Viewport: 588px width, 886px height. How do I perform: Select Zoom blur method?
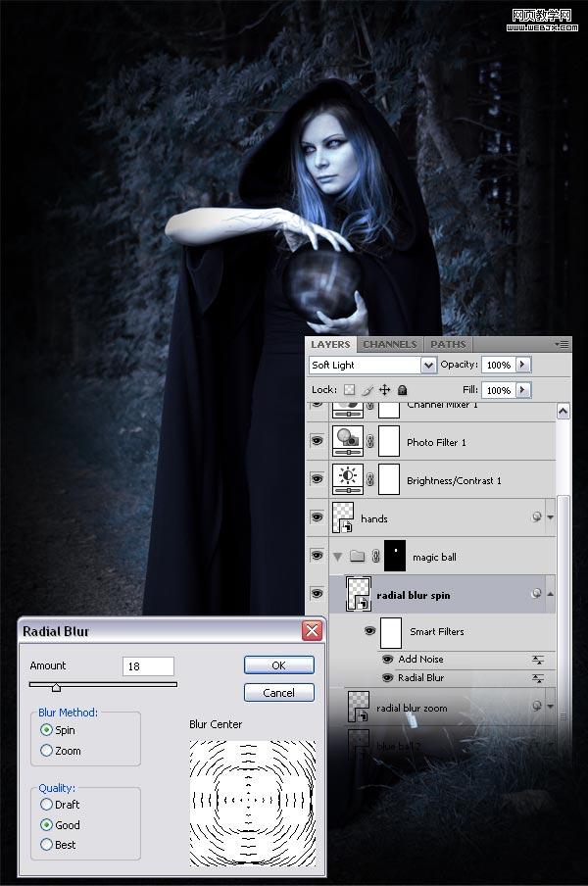point(46,751)
